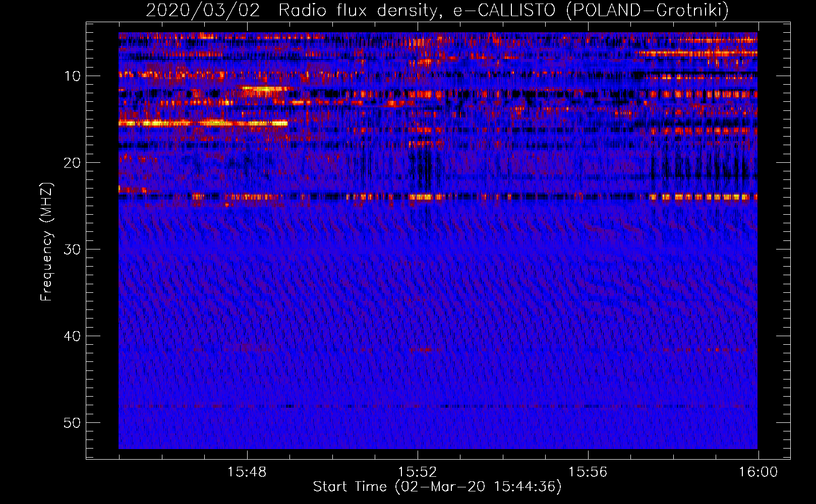Click the 15:56 time tick label
The width and height of the screenshot is (816, 504).
click(x=588, y=472)
